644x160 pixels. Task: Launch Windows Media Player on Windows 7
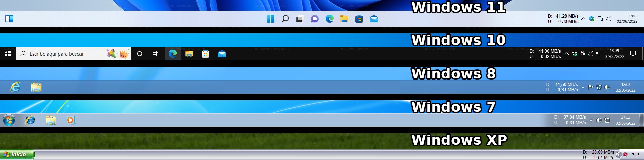tap(71, 120)
